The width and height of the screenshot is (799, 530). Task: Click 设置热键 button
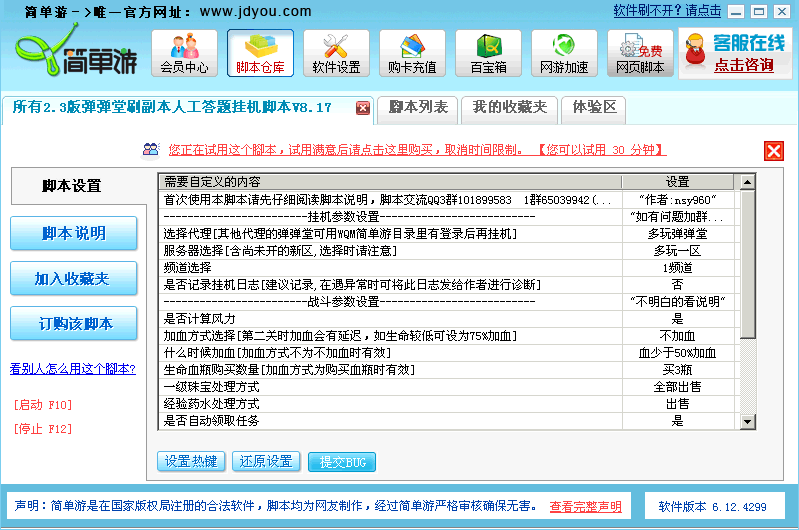pyautogui.click(x=191, y=462)
